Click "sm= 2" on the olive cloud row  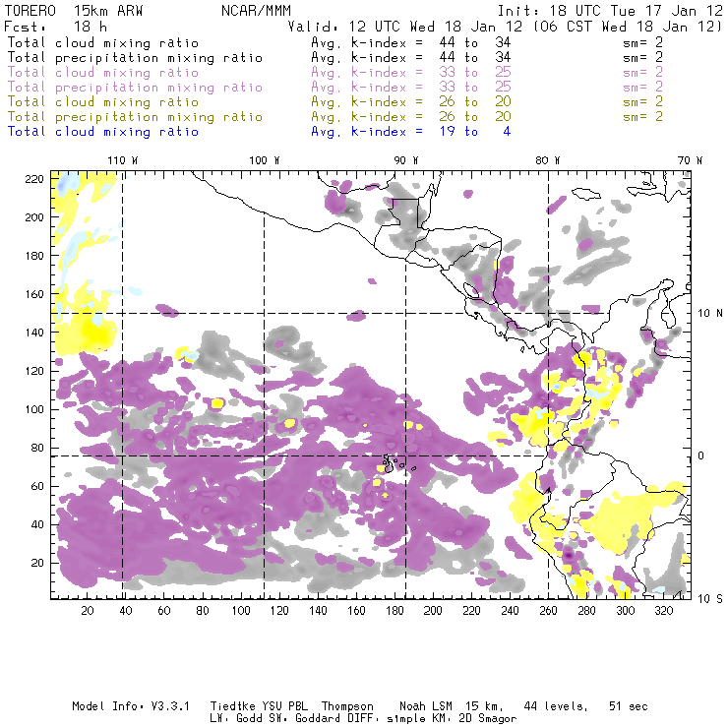pyautogui.click(x=643, y=102)
